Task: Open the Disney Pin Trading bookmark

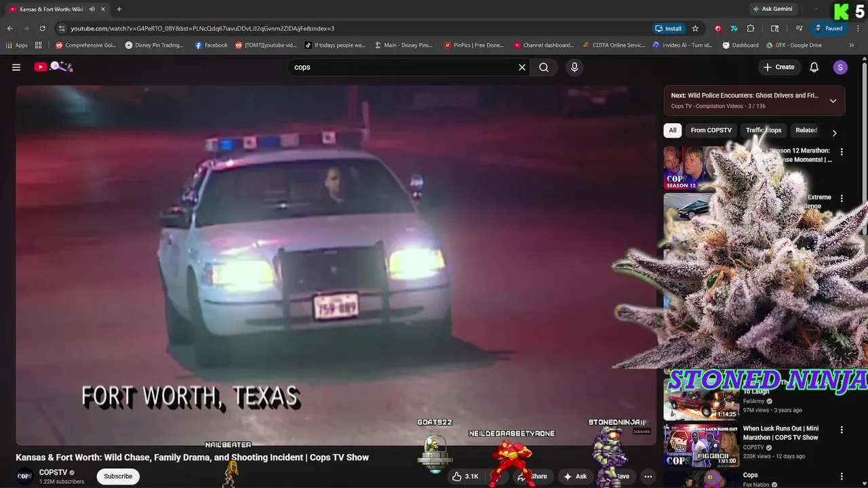Action: pos(155,45)
